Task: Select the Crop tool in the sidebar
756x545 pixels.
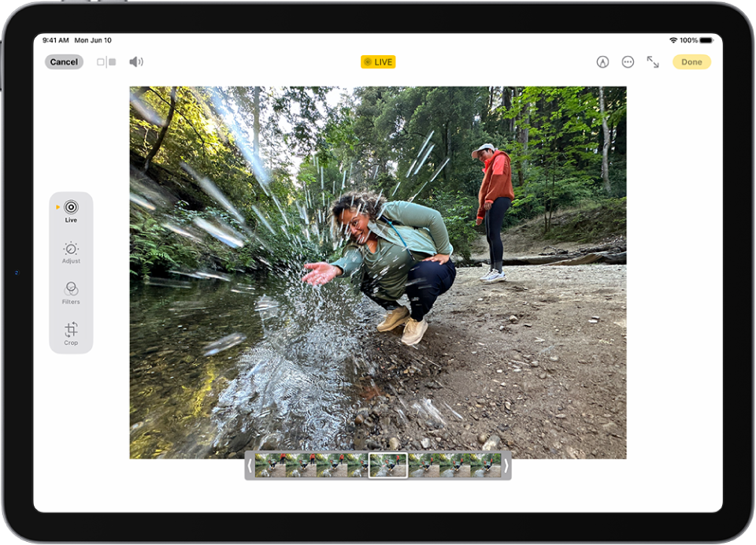Action: pos(71,334)
